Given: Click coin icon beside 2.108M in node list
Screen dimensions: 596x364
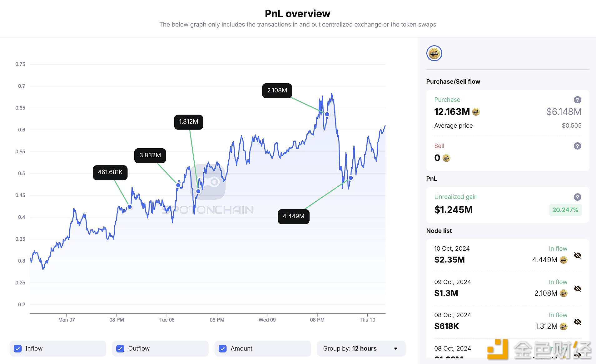Looking at the screenshot, I should pos(563,293).
